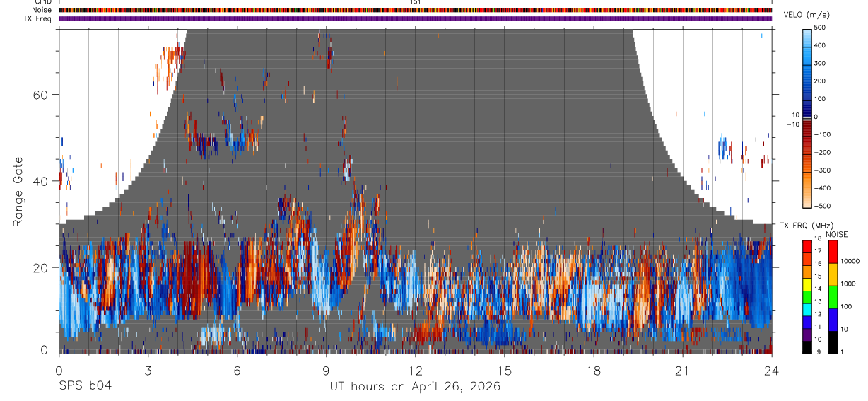Click the 12 label on TX FRQ scale
This screenshot has width=868, height=401.
[817, 314]
